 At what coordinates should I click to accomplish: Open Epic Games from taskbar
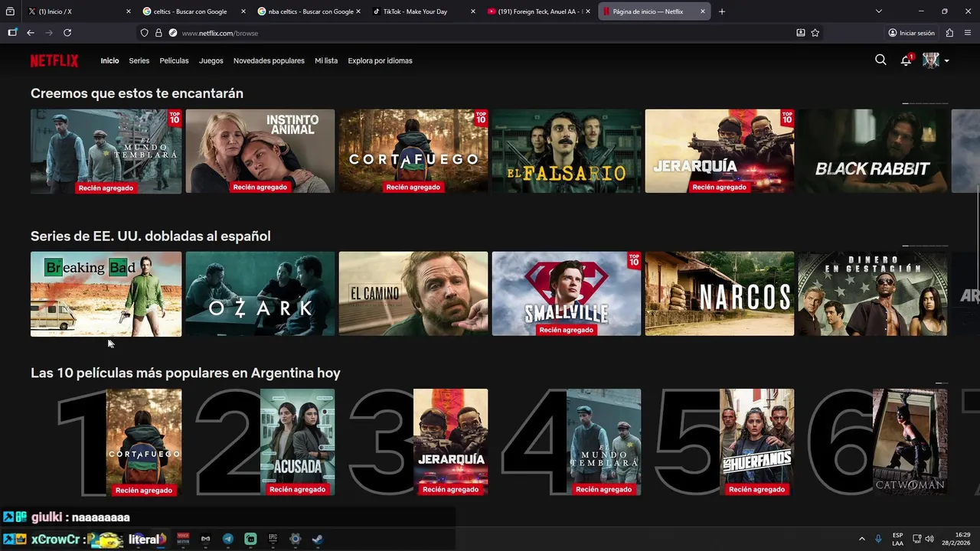273,539
